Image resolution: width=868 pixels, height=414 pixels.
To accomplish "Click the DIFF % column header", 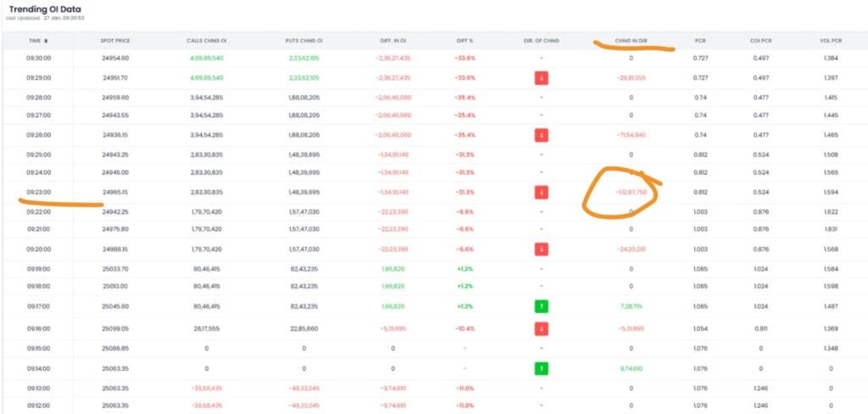I will click(x=465, y=41).
